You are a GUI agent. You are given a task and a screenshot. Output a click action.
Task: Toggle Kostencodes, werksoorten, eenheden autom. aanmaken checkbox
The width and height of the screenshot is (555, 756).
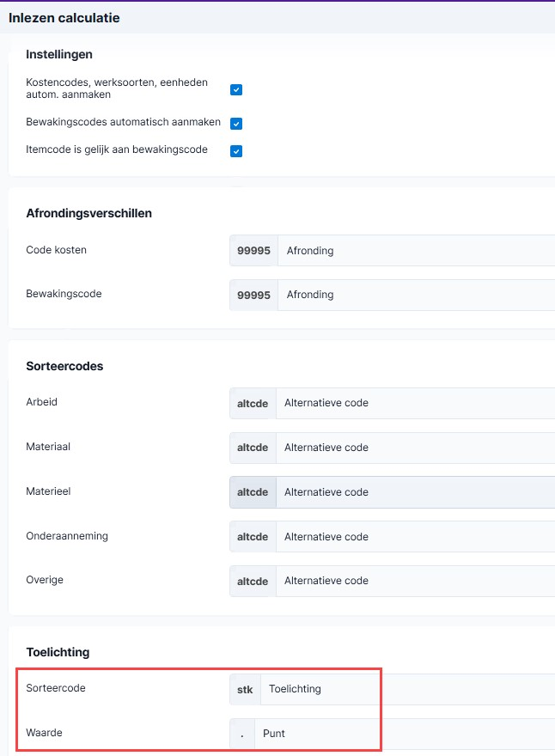point(236,89)
